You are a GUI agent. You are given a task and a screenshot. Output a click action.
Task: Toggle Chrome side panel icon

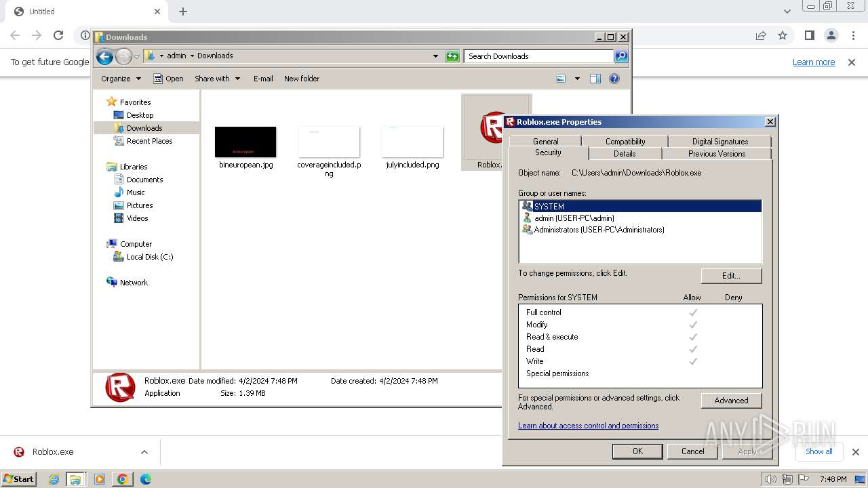(810, 35)
